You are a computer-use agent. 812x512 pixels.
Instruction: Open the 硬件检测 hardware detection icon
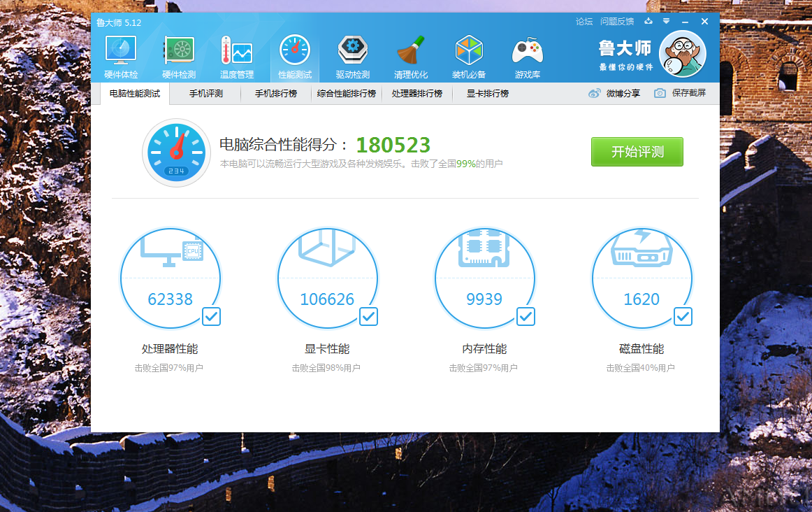179,50
